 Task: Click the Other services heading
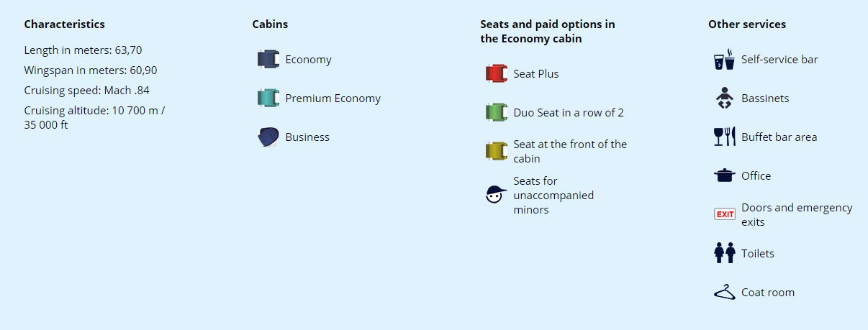pos(747,24)
